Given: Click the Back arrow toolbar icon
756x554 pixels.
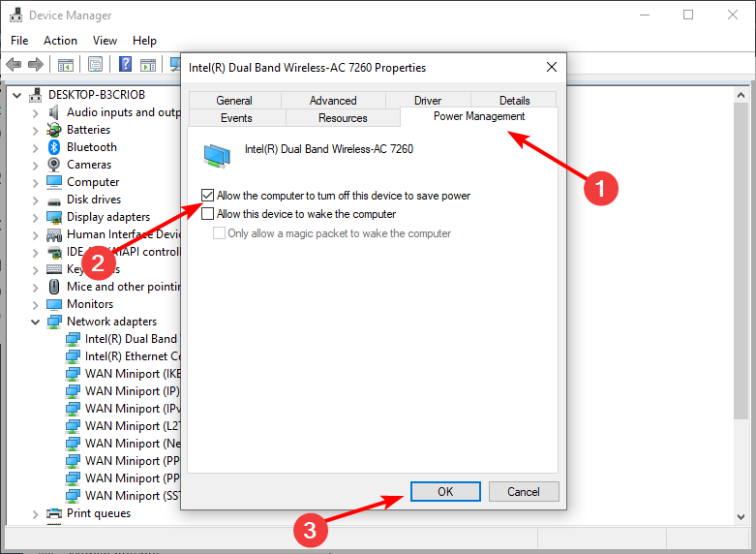Looking at the screenshot, I should coord(14,64).
